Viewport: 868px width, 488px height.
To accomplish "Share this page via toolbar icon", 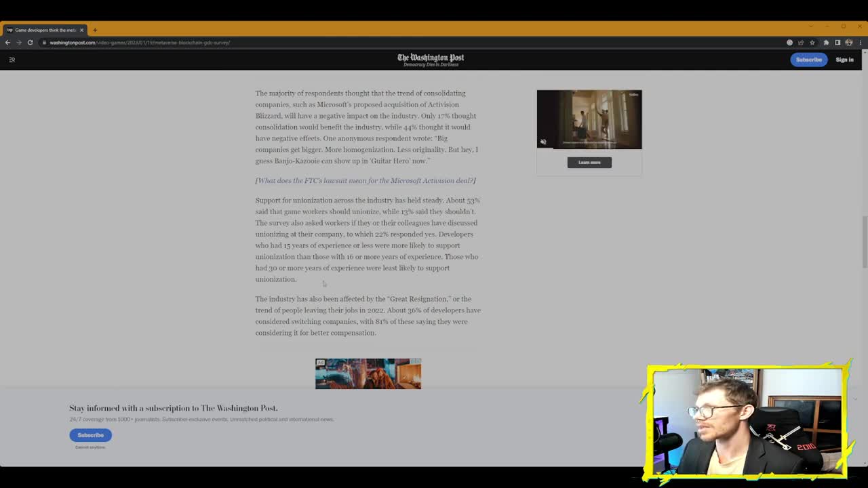I will click(x=801, y=43).
